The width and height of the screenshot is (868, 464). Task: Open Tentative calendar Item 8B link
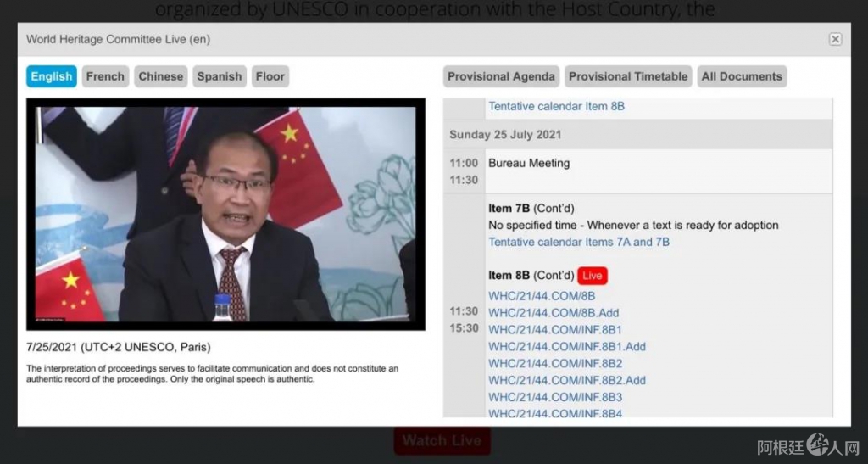[556, 106]
